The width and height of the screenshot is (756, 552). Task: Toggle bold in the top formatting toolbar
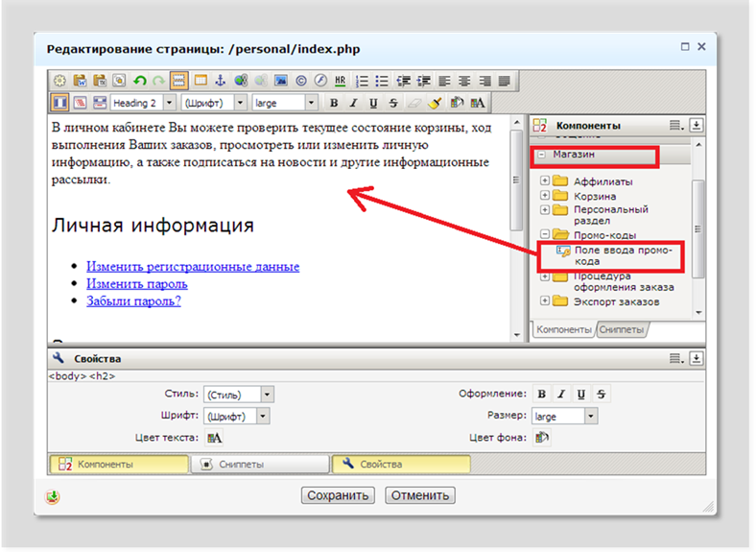point(334,103)
